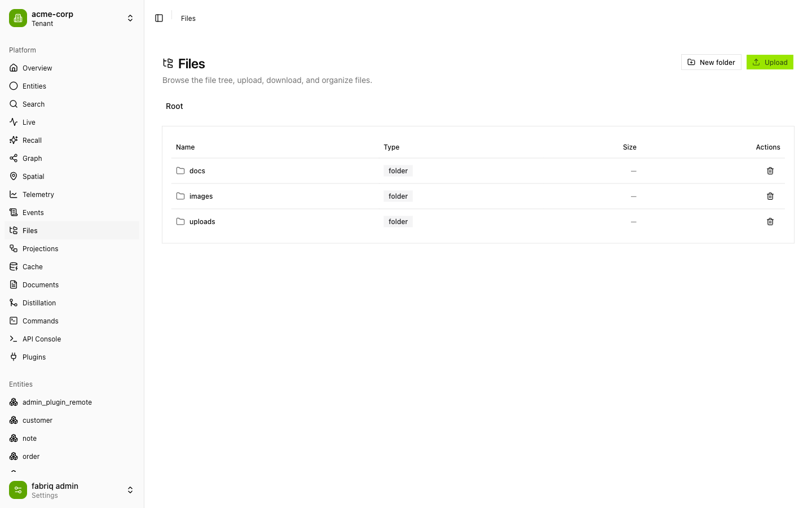
Task: Click the Graph share-nodes icon
Action: point(14,158)
